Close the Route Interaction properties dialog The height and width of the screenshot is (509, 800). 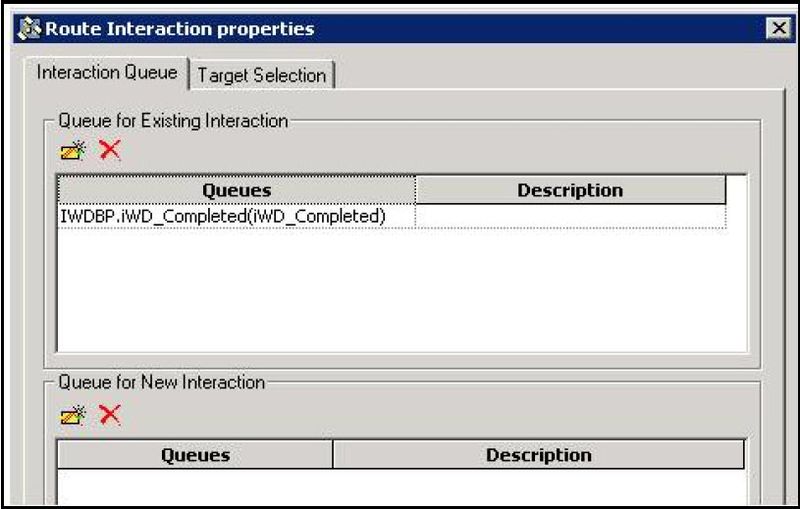tap(779, 28)
